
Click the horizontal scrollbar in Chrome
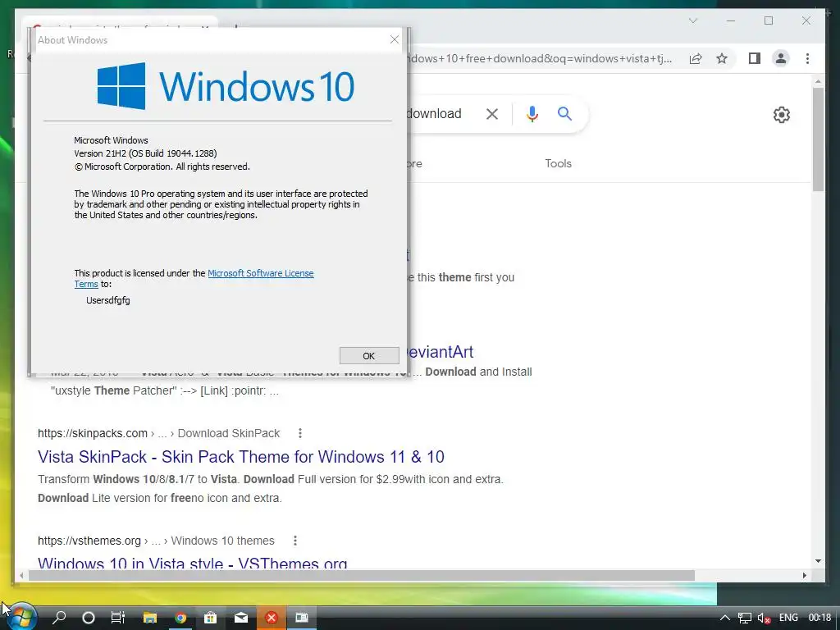point(362,575)
